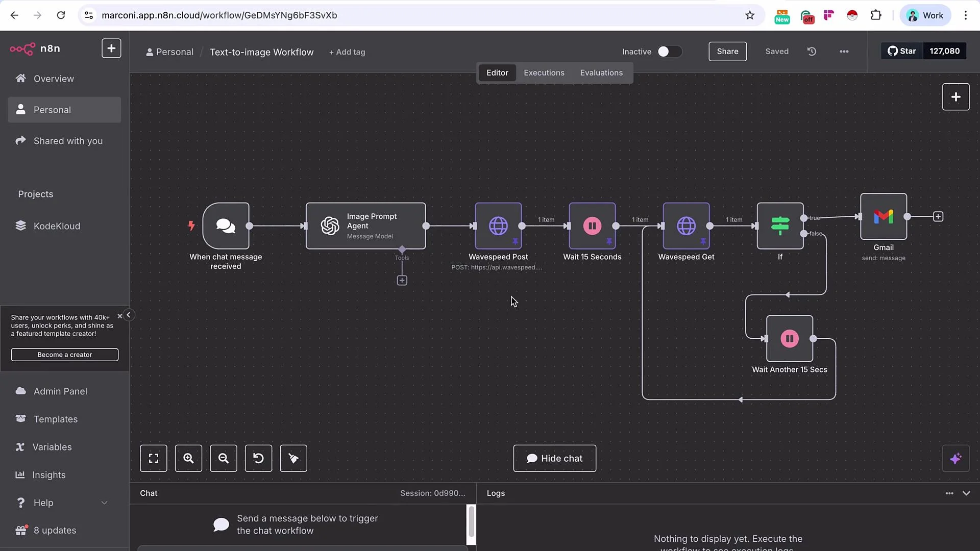The image size is (980, 551).
Task: Open the Admin Panel
Action: 64,391
